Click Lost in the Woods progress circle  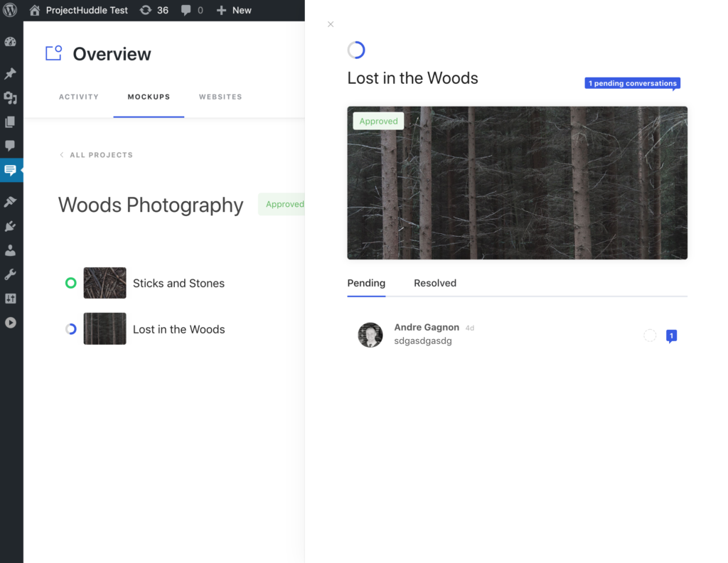[70, 329]
